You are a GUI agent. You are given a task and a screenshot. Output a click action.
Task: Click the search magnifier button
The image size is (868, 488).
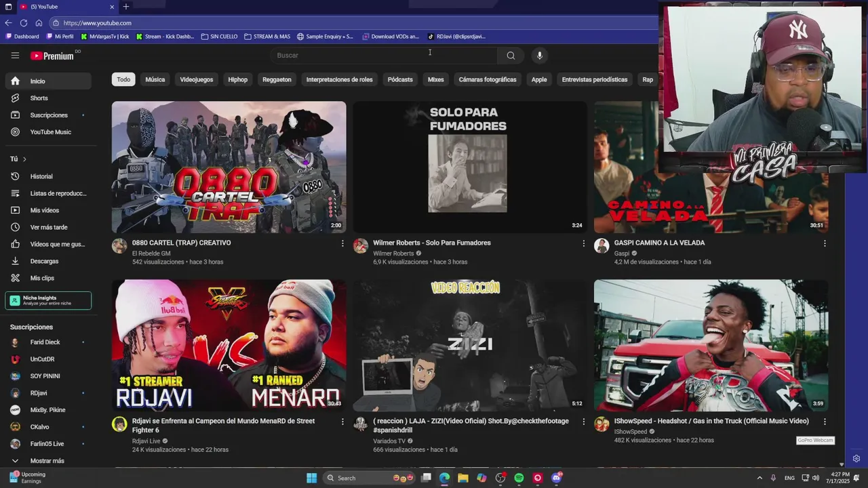tap(511, 56)
